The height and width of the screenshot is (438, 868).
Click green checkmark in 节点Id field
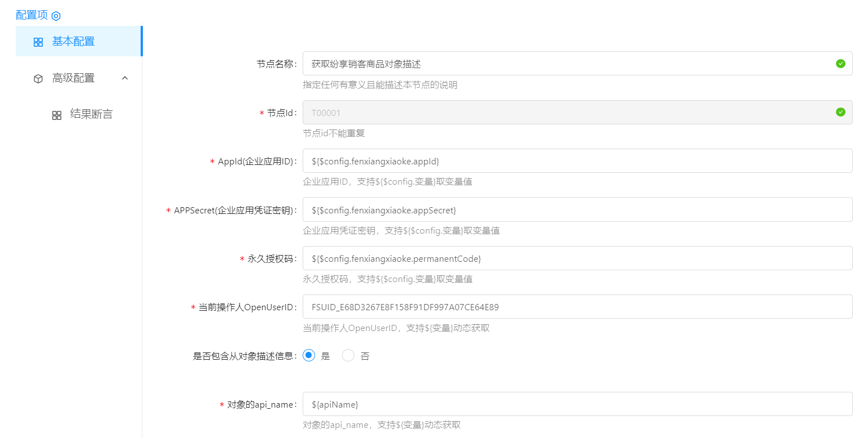[840, 112]
